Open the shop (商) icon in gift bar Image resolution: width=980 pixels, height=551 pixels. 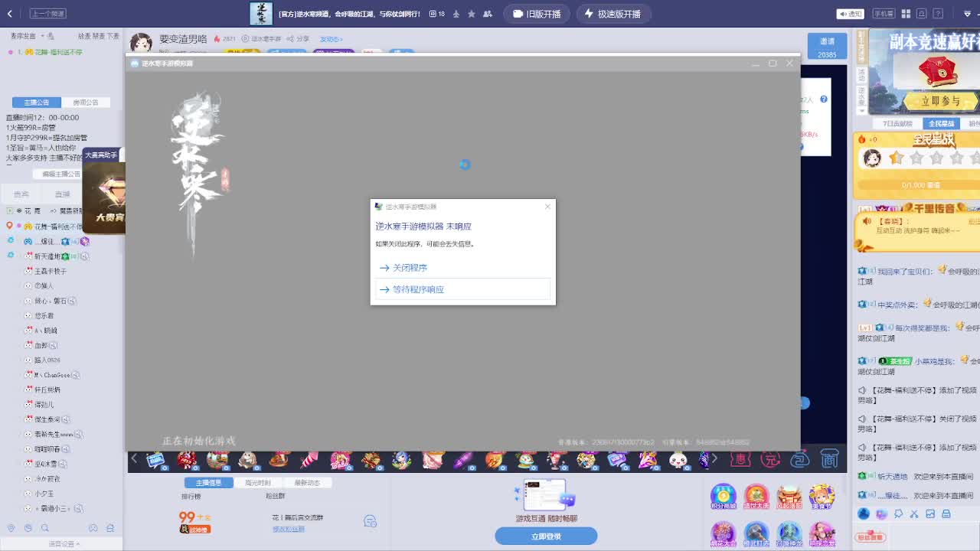coord(829,459)
